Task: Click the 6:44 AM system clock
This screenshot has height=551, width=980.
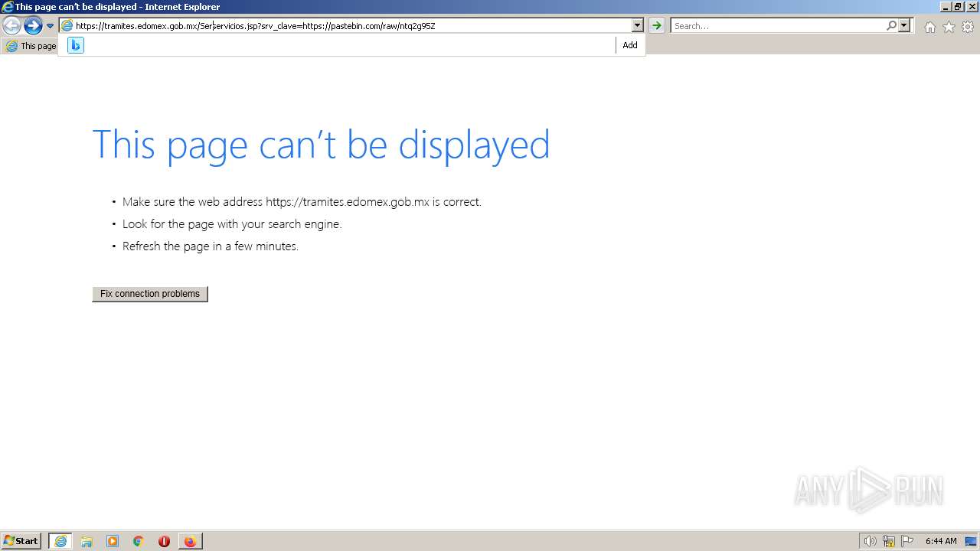Action: 941,541
